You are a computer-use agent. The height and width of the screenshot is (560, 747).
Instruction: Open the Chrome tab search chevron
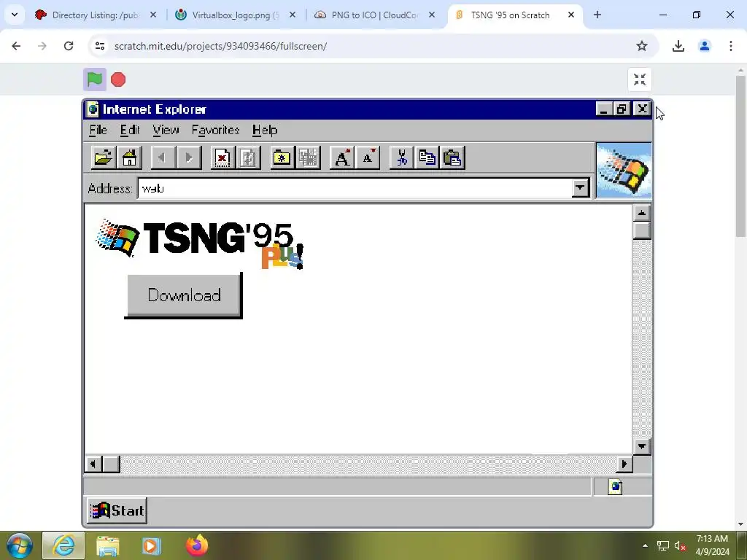coord(15,15)
